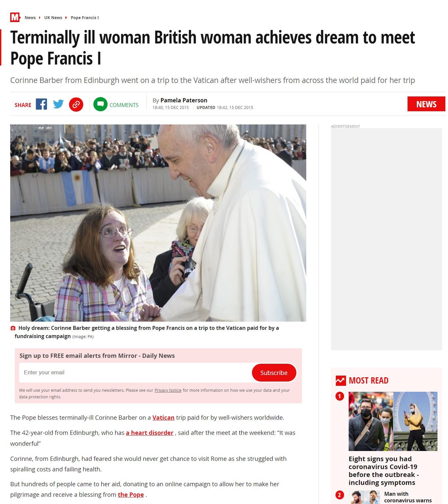The width and height of the screenshot is (448, 504).
Task: Open Pope Francis I breadcrumb
Action: [85, 17]
